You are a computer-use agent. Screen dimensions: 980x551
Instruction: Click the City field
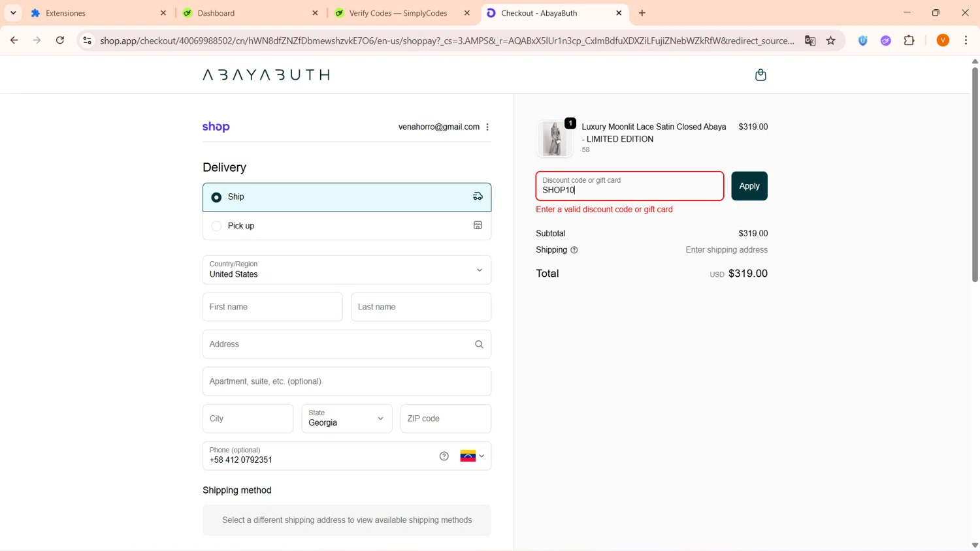click(248, 418)
